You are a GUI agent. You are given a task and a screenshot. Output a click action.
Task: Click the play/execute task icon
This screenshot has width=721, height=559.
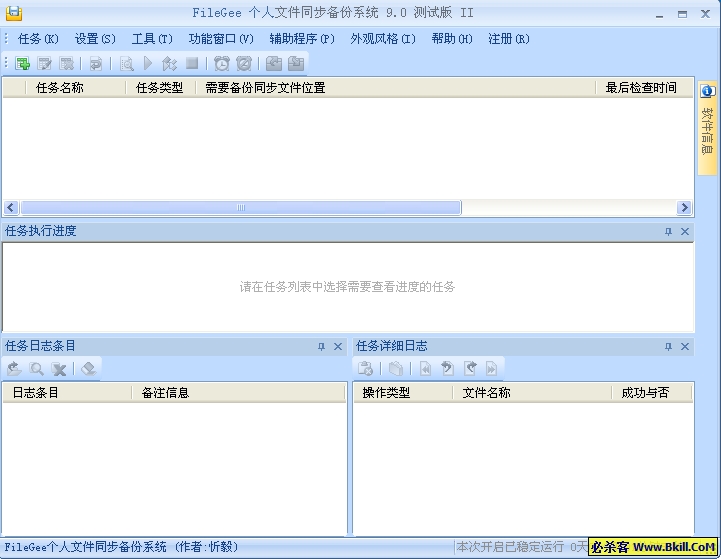tap(148, 64)
